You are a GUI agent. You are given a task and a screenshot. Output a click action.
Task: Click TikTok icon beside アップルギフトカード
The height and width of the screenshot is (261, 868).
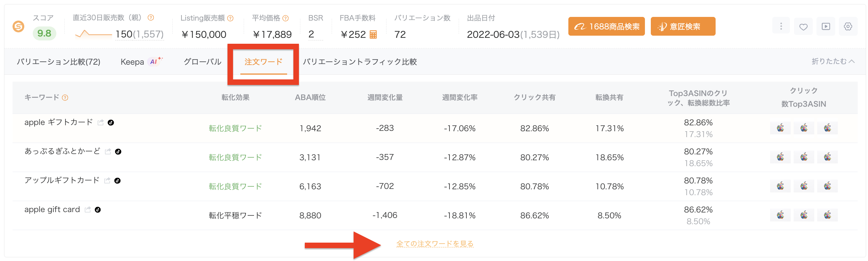coord(117,180)
